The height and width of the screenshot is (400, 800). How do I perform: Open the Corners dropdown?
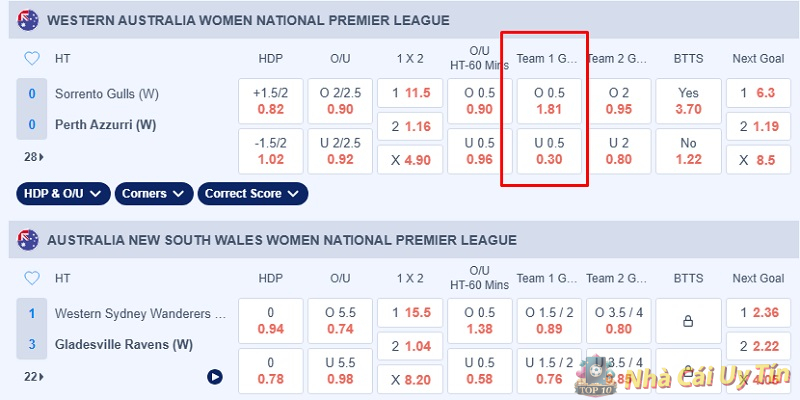click(x=154, y=193)
